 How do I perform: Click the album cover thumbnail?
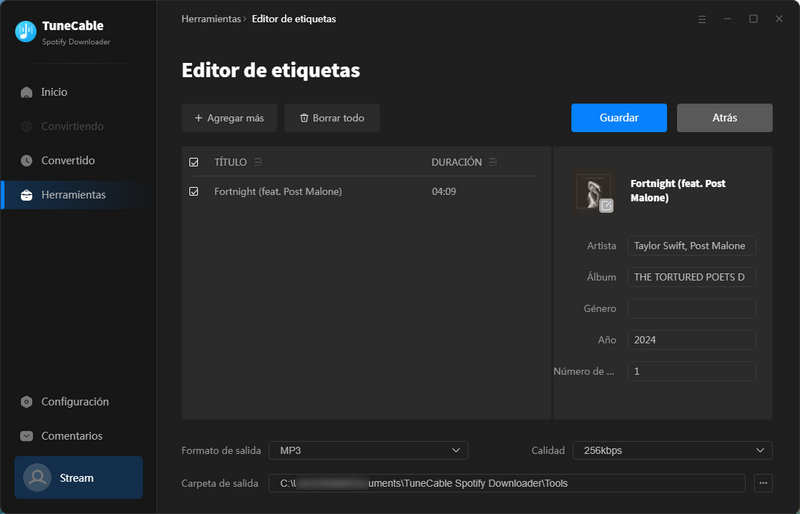click(x=593, y=191)
